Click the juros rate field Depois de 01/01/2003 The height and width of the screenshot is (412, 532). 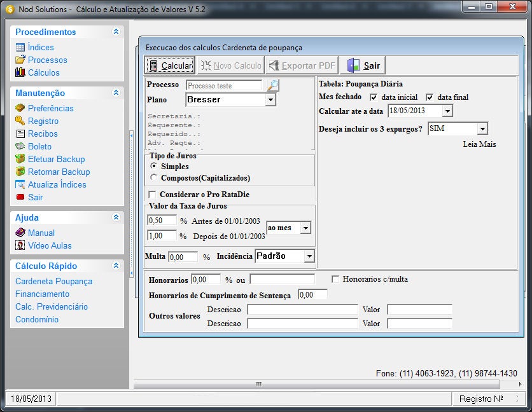pyautogui.click(x=162, y=235)
